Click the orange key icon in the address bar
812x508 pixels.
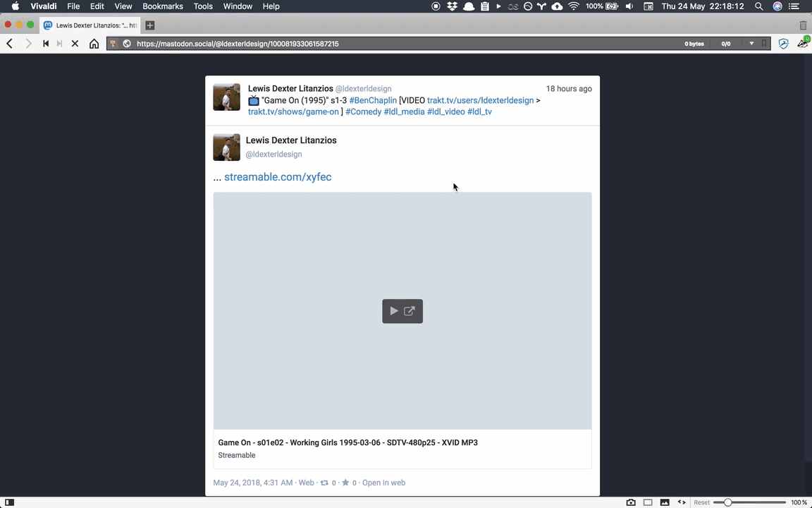click(113, 44)
